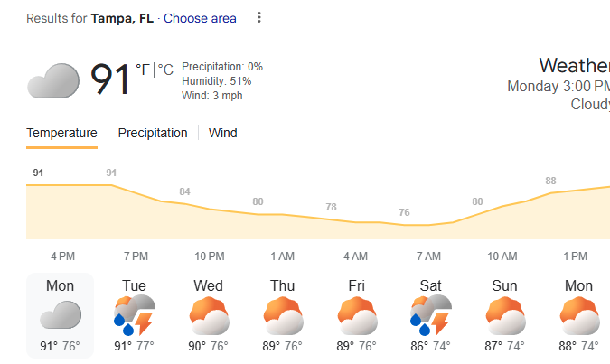Click the 84 degree chart point

coord(184,203)
